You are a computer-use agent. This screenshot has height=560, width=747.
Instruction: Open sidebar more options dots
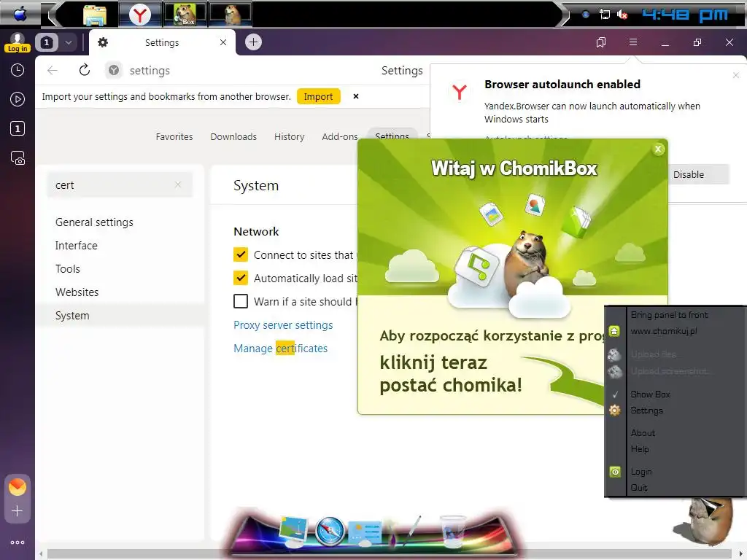(x=18, y=542)
